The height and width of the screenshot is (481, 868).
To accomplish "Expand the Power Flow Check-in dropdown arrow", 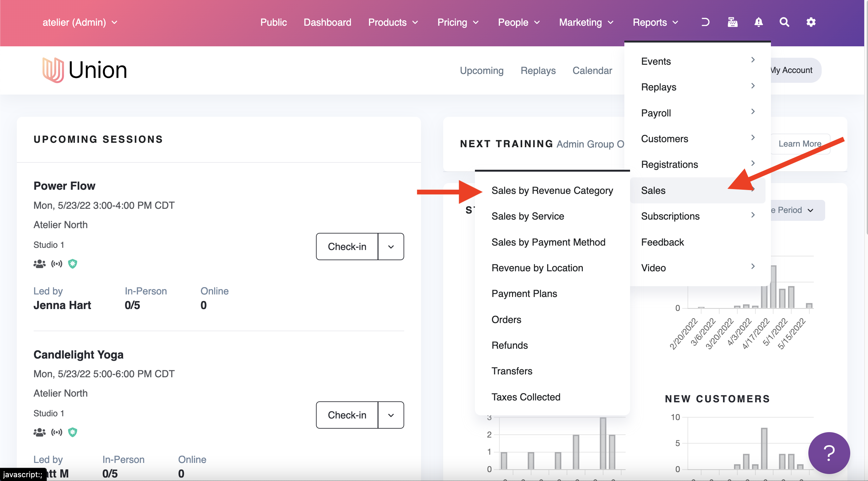I will point(391,247).
